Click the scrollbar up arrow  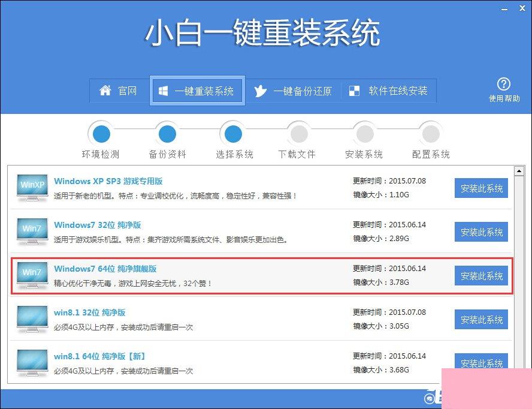click(519, 171)
